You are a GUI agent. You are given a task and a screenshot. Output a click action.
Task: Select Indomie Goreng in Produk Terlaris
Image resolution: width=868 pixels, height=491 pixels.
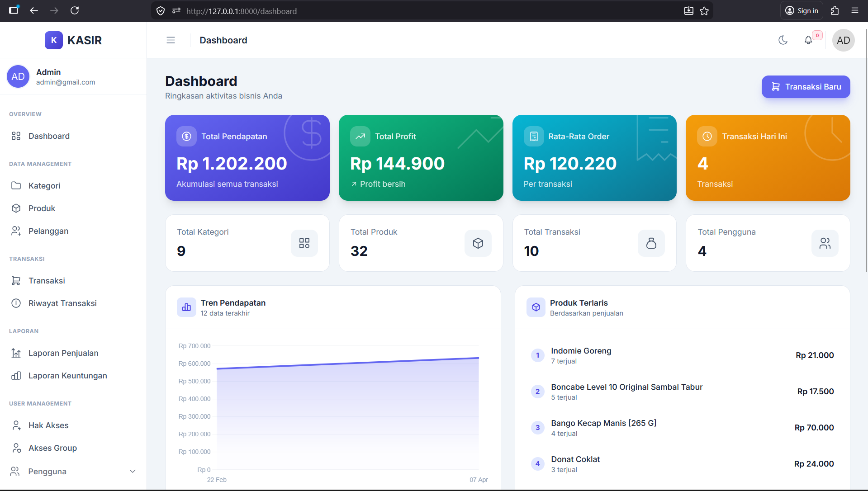click(x=683, y=355)
